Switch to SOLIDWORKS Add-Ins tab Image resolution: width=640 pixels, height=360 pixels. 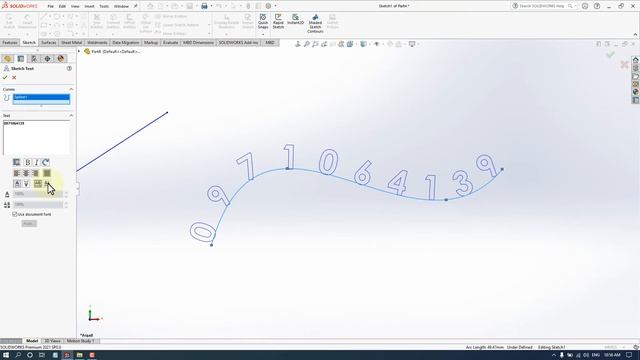pyautogui.click(x=238, y=42)
